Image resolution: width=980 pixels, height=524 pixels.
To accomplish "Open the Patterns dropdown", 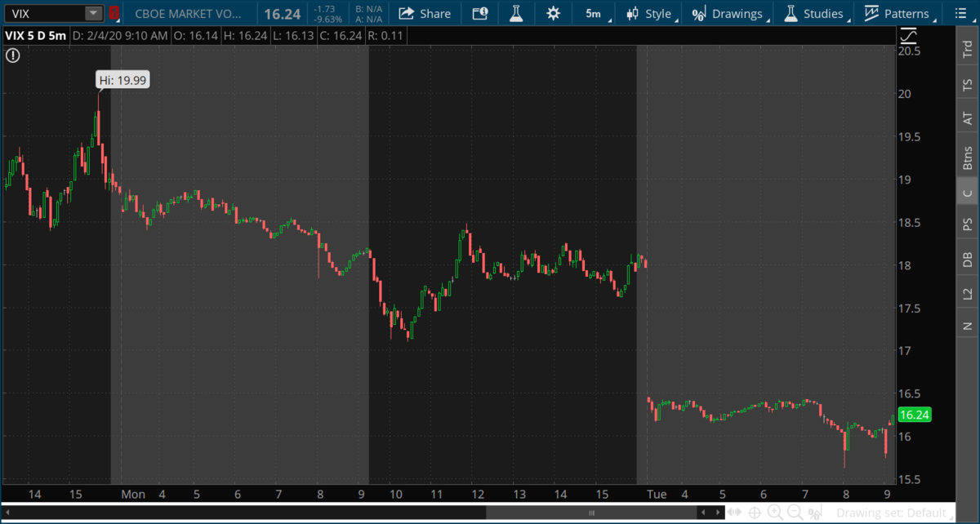I will click(x=897, y=13).
